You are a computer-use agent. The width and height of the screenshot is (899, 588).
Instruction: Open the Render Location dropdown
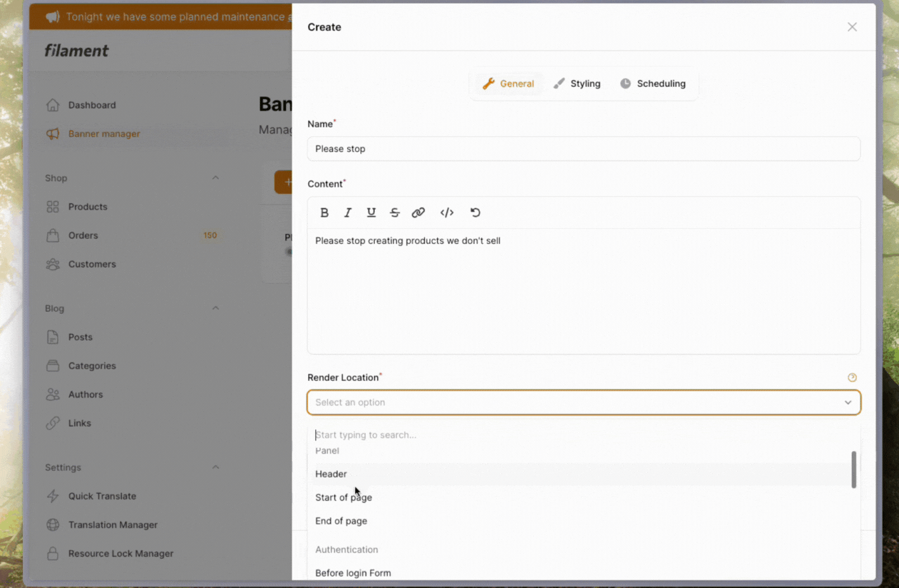[583, 402]
